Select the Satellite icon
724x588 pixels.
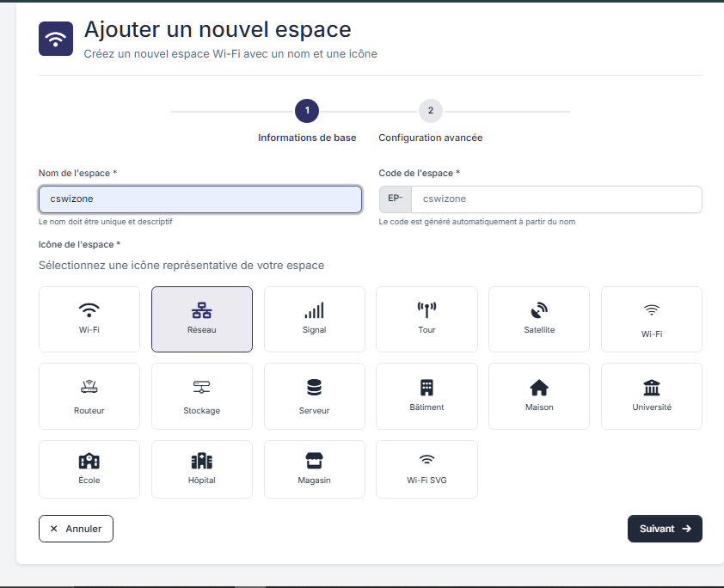click(x=538, y=319)
